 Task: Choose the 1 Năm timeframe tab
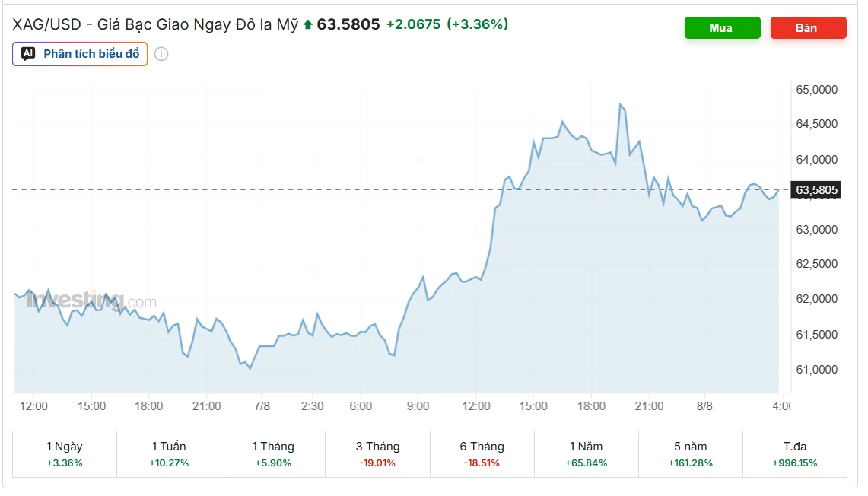(x=587, y=454)
